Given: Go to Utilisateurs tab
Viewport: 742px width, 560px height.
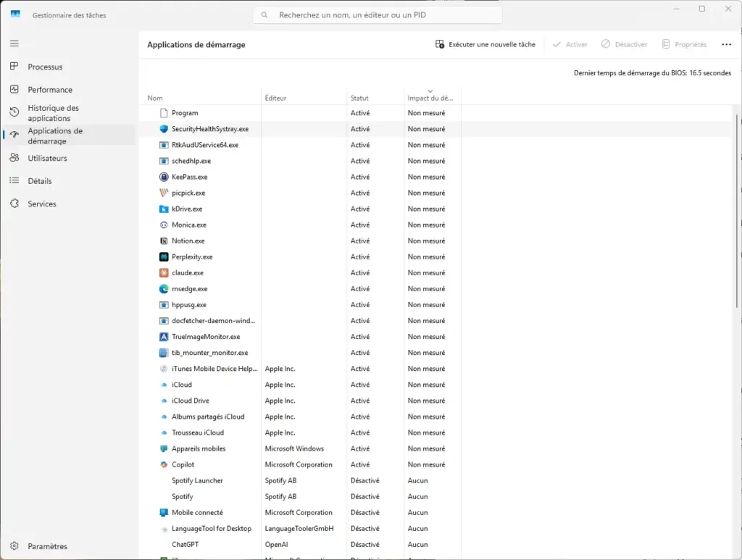Looking at the screenshot, I should pos(69,158).
